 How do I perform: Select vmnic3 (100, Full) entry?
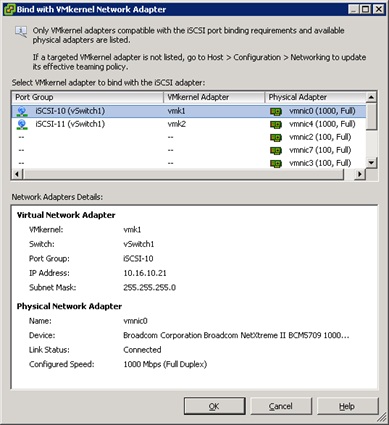pos(320,163)
